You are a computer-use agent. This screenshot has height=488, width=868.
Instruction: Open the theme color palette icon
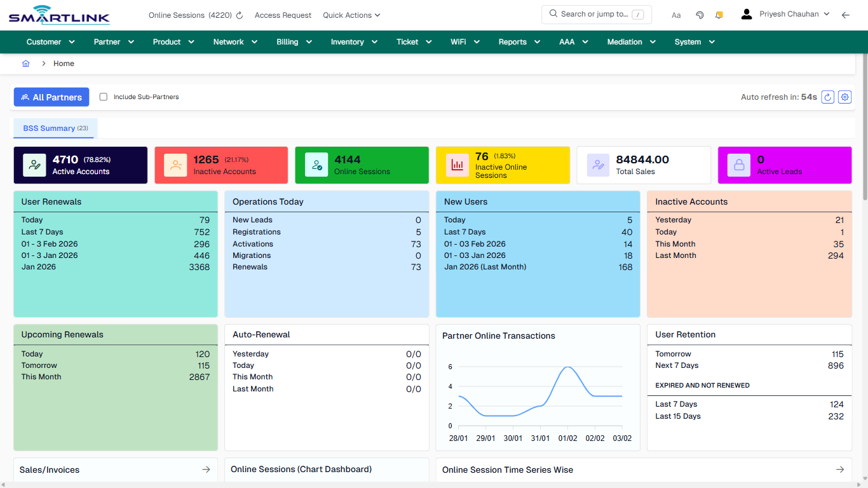pos(700,15)
